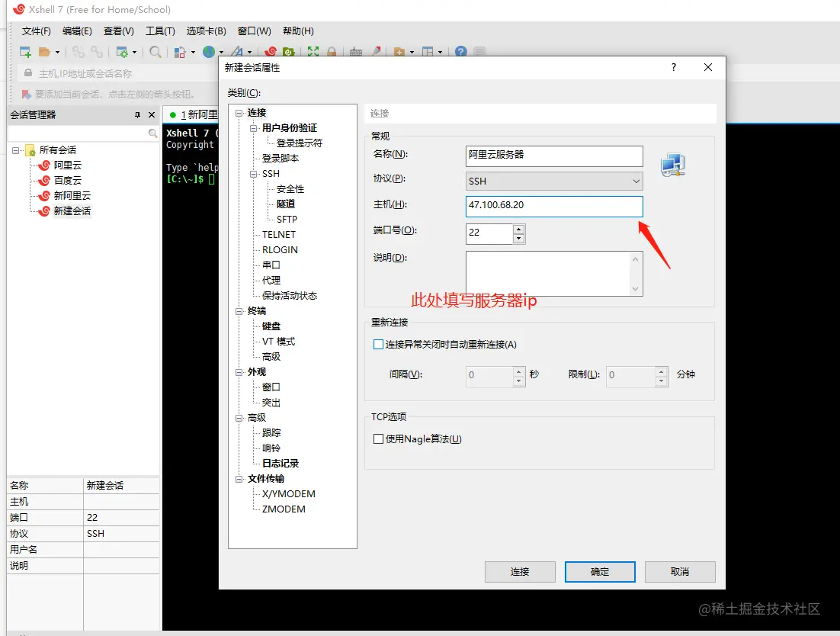This screenshot has height=636, width=840.
Task: Click the layout panes toolbar icon
Action: click(x=428, y=52)
